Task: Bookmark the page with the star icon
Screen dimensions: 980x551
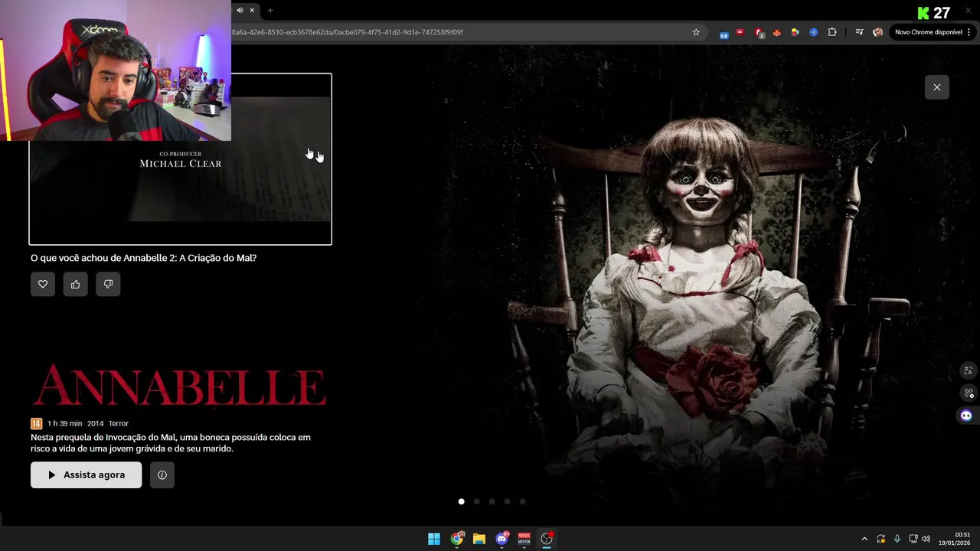Action: [x=696, y=32]
